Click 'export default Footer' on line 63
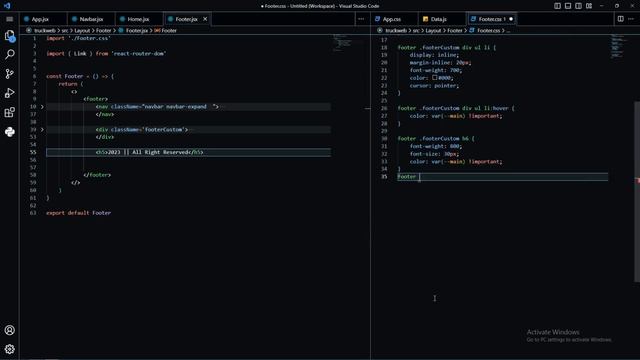Image resolution: width=640 pixels, height=360 pixels. click(x=78, y=213)
